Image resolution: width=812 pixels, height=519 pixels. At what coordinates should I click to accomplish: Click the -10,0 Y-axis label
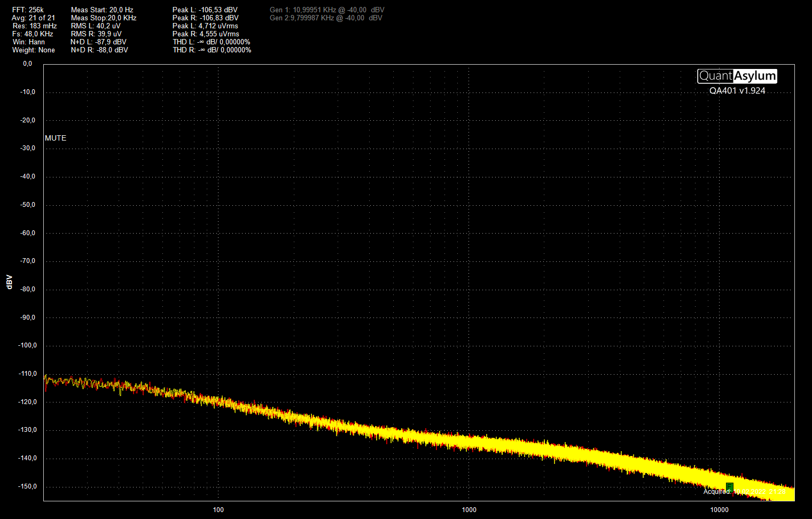[x=28, y=92]
